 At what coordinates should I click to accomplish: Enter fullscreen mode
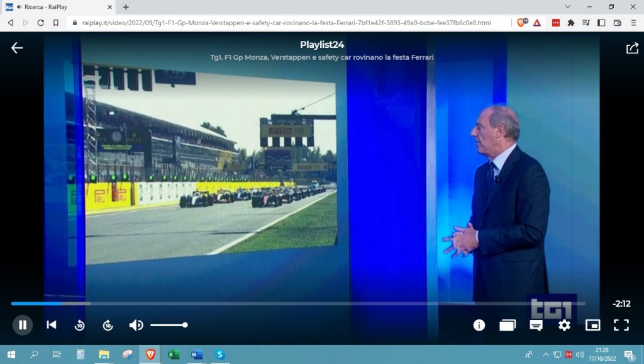click(621, 325)
